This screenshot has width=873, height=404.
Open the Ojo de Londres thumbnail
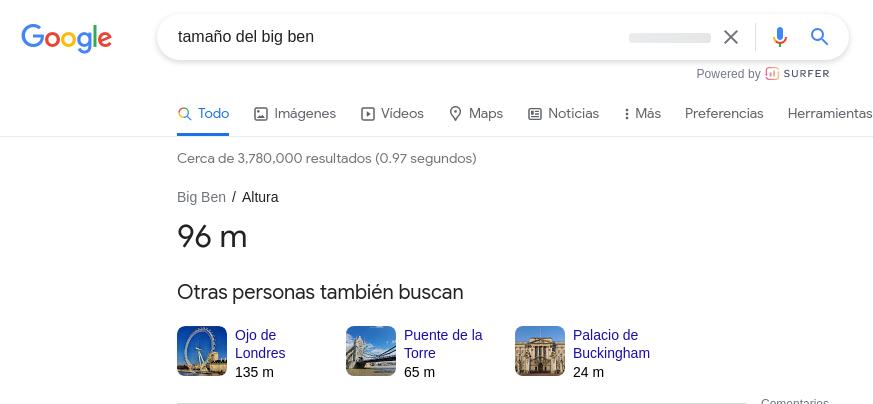tap(202, 351)
